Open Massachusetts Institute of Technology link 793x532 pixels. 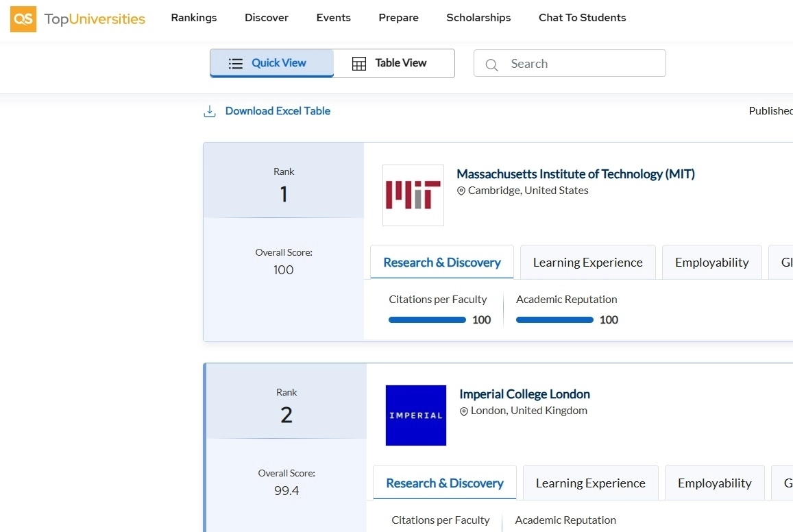[x=575, y=174]
